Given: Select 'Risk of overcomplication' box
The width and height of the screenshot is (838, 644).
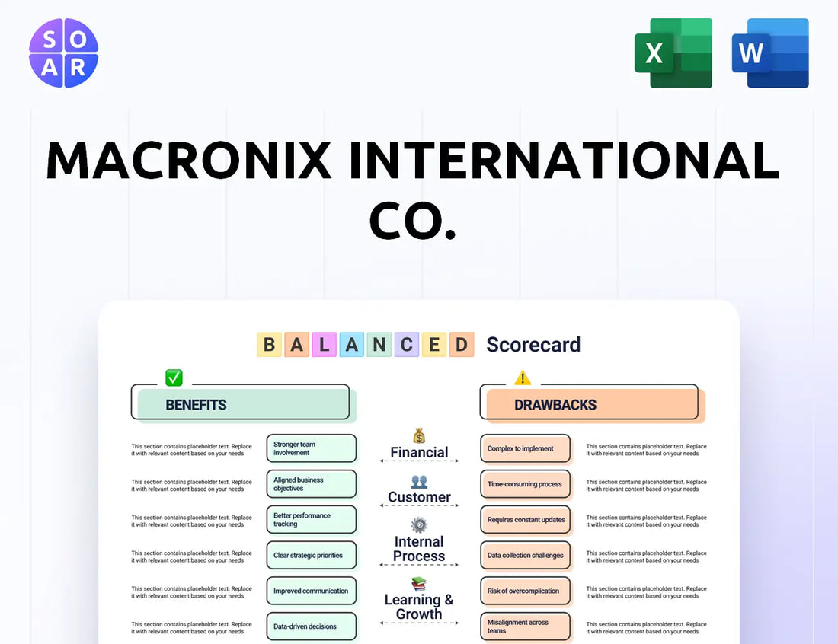Looking at the screenshot, I should (526, 591).
